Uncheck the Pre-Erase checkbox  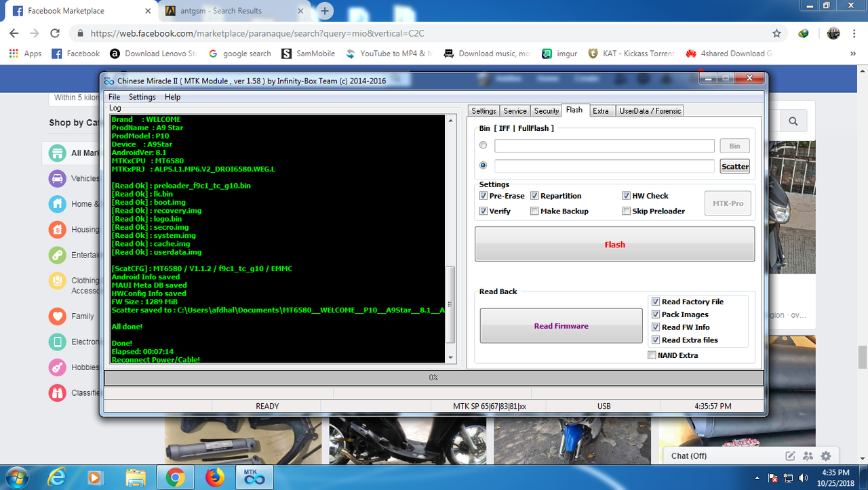click(x=484, y=196)
